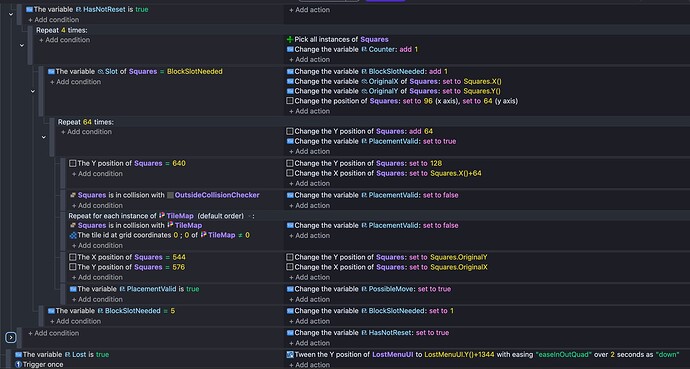The image size is (690, 369).
Task: Add condition under PlacementValid is true
Action: 97,299
